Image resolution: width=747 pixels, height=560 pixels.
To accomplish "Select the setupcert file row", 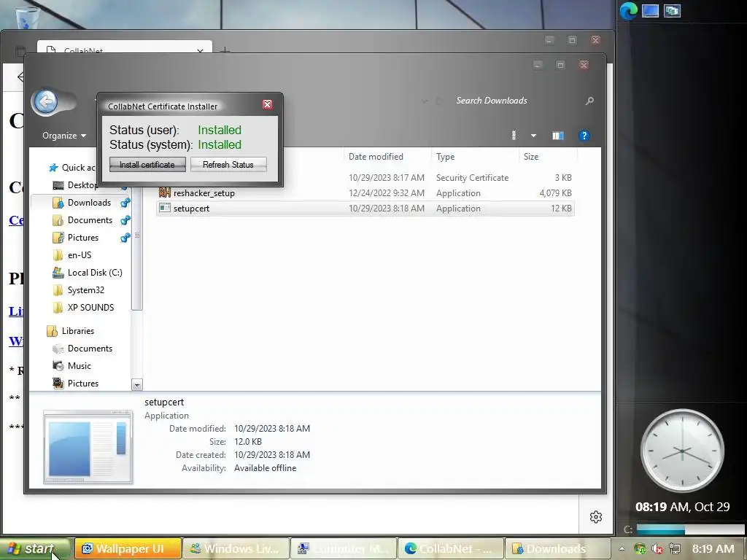I will (365, 209).
